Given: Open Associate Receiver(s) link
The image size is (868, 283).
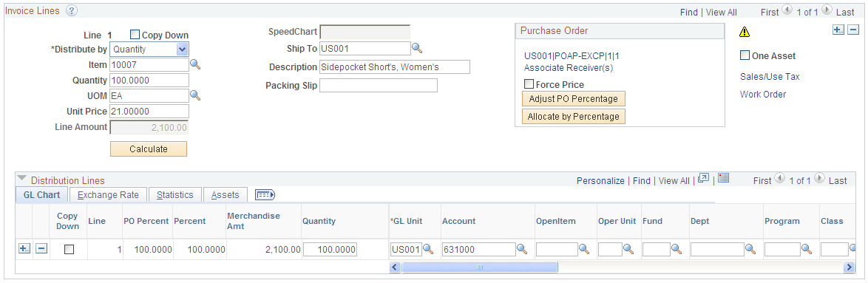Looking at the screenshot, I should (569, 68).
